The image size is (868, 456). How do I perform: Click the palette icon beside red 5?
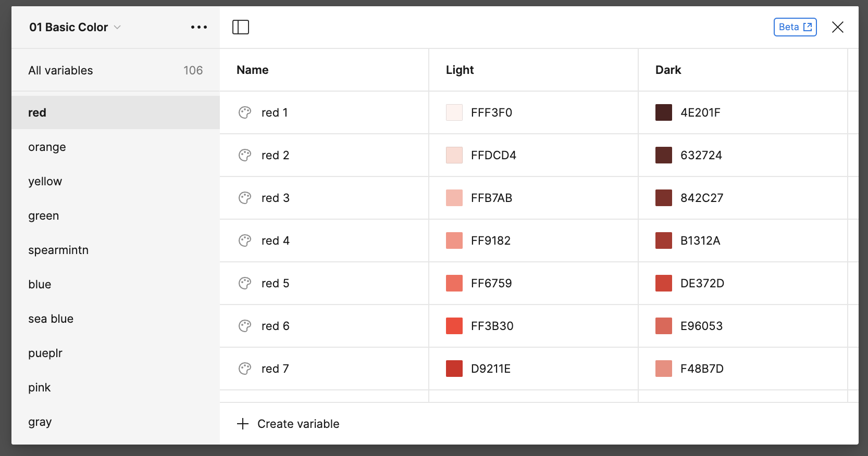[245, 283]
